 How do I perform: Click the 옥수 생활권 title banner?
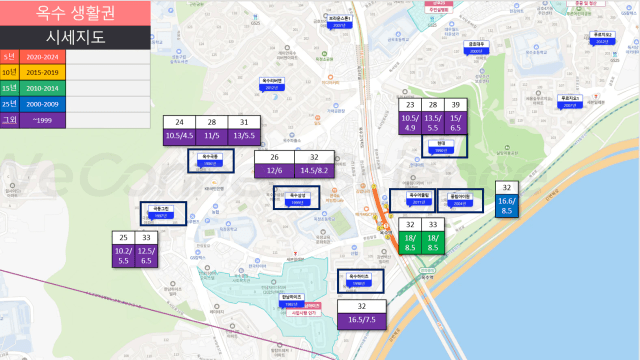tap(75, 13)
